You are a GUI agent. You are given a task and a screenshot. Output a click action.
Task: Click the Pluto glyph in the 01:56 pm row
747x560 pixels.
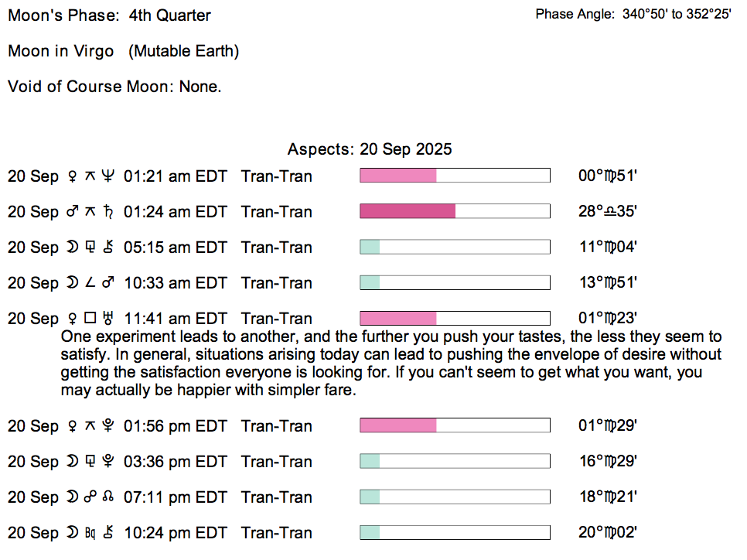coord(107,426)
